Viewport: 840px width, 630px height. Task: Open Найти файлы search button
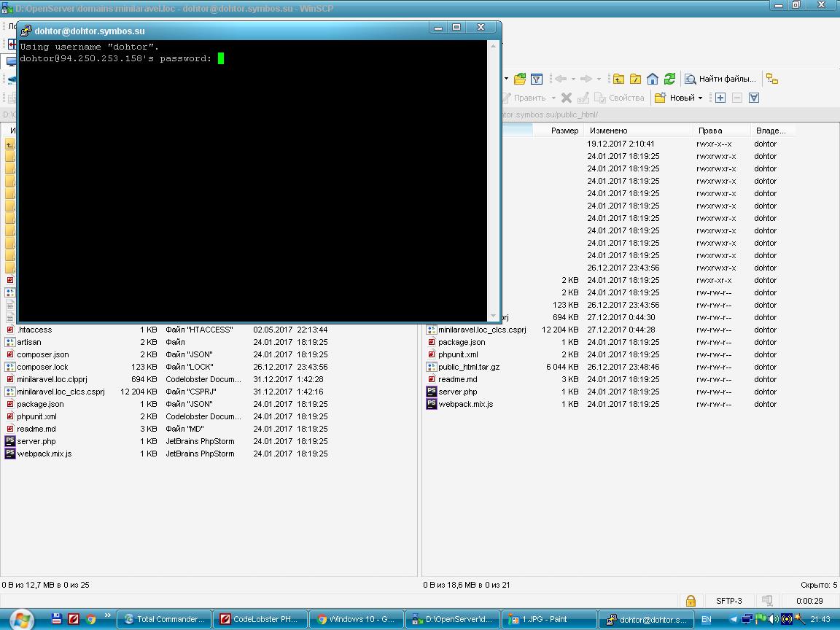(720, 79)
